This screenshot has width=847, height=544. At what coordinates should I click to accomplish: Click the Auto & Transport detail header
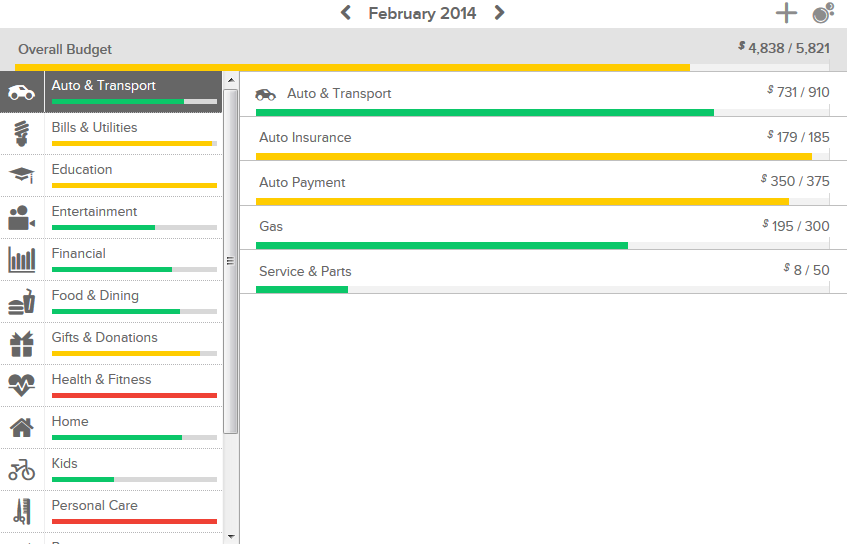tap(543, 95)
